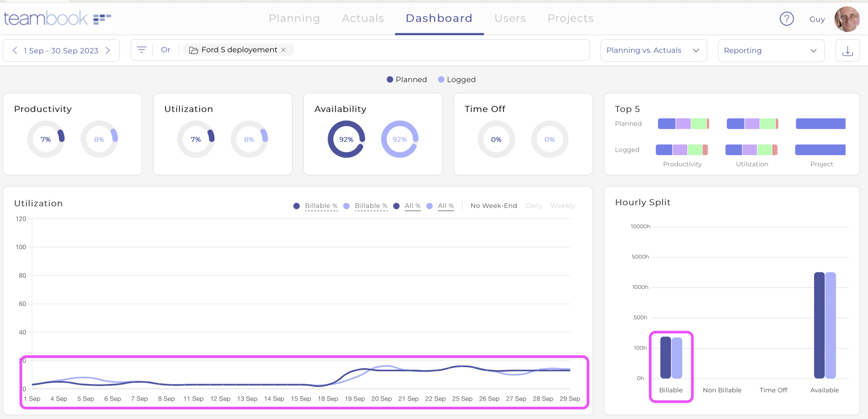
Task: Go to previous month with left arrow
Action: (15, 50)
